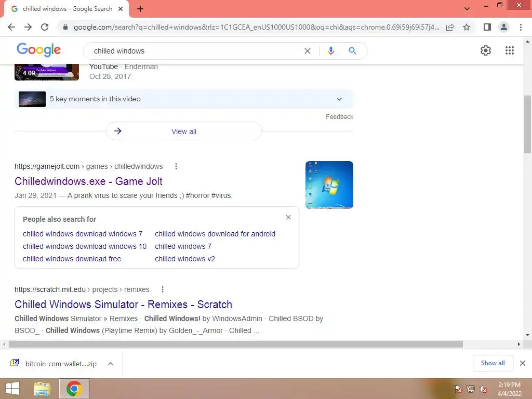This screenshot has height=399, width=532.
Task: Open File Explorer from the taskbar
Action: (x=43, y=389)
